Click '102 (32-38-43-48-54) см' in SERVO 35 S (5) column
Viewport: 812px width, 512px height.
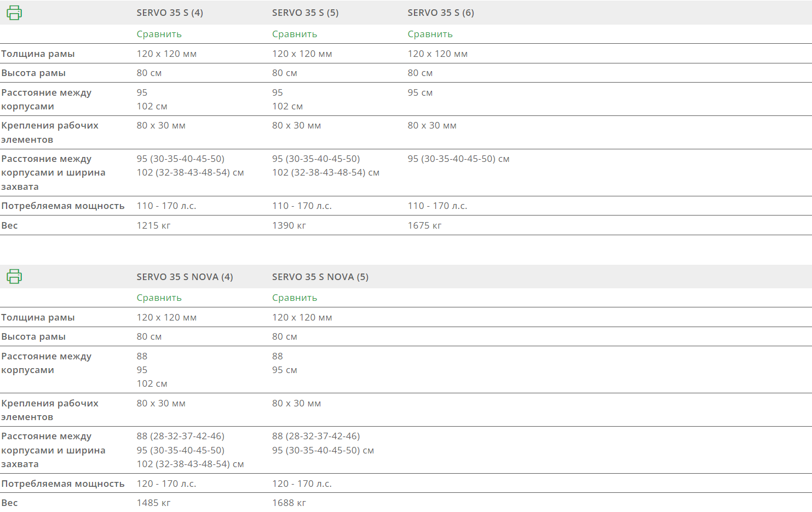[x=326, y=172]
